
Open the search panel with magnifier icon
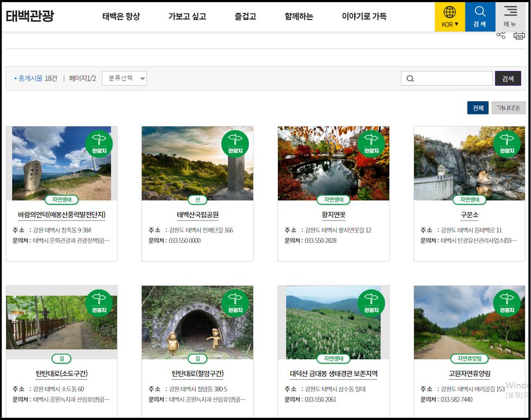pyautogui.click(x=479, y=16)
